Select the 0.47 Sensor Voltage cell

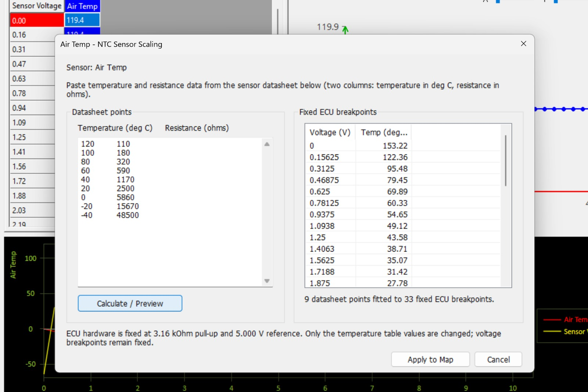click(x=32, y=64)
